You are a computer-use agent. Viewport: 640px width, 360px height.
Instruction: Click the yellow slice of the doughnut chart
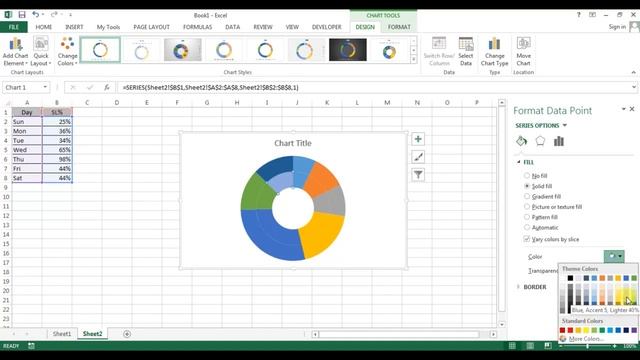coord(322,235)
